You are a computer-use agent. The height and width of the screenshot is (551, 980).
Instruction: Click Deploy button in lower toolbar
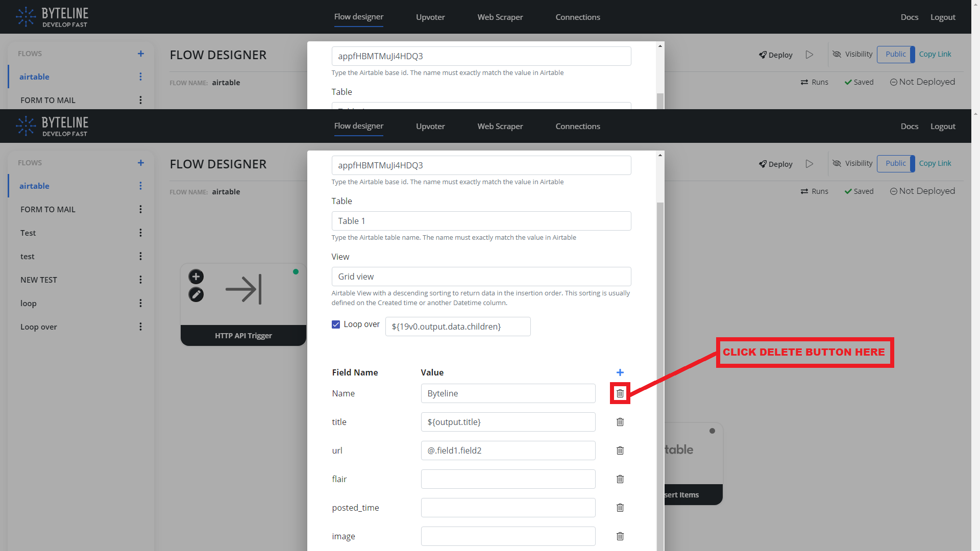click(775, 164)
